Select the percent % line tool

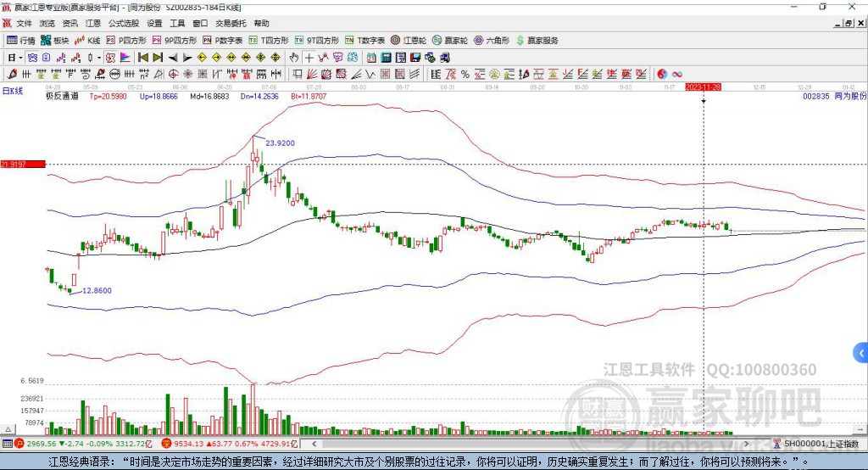coord(465,74)
